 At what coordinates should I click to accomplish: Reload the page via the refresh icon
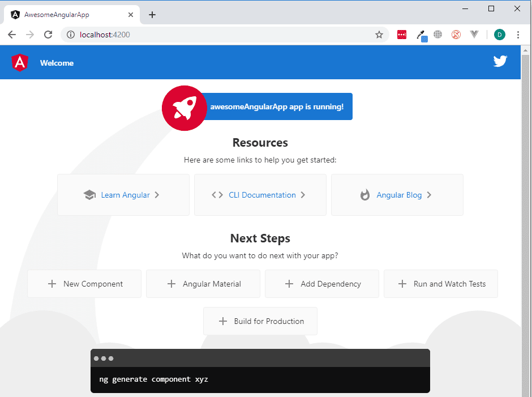tap(48, 35)
